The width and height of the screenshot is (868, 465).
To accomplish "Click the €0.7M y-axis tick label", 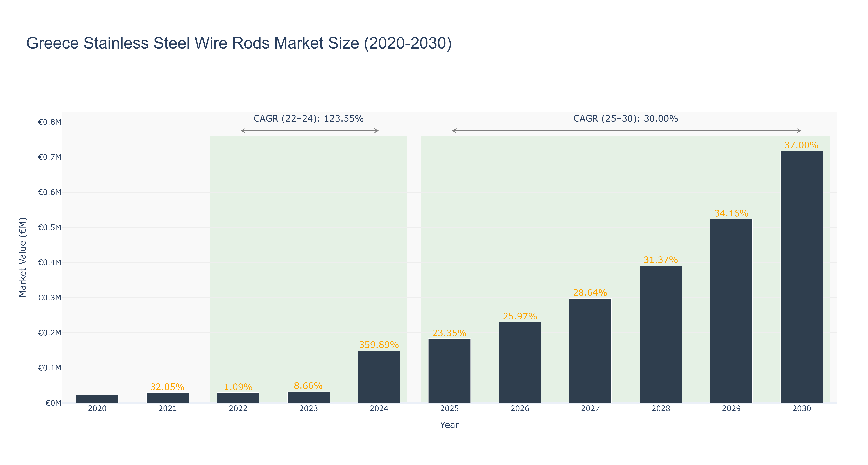I will pos(50,157).
